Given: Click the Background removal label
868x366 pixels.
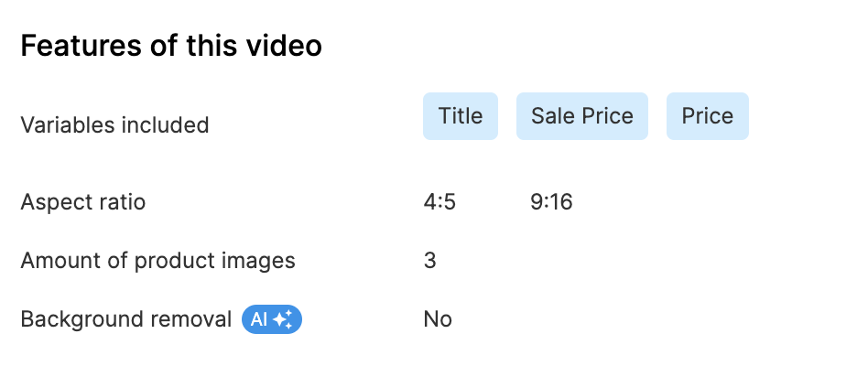Looking at the screenshot, I should pyautogui.click(x=125, y=319).
